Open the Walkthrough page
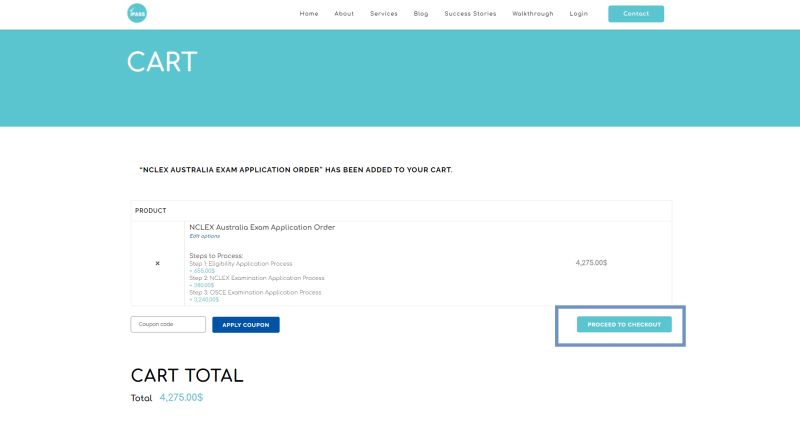The width and height of the screenshot is (800, 435). 533,14
